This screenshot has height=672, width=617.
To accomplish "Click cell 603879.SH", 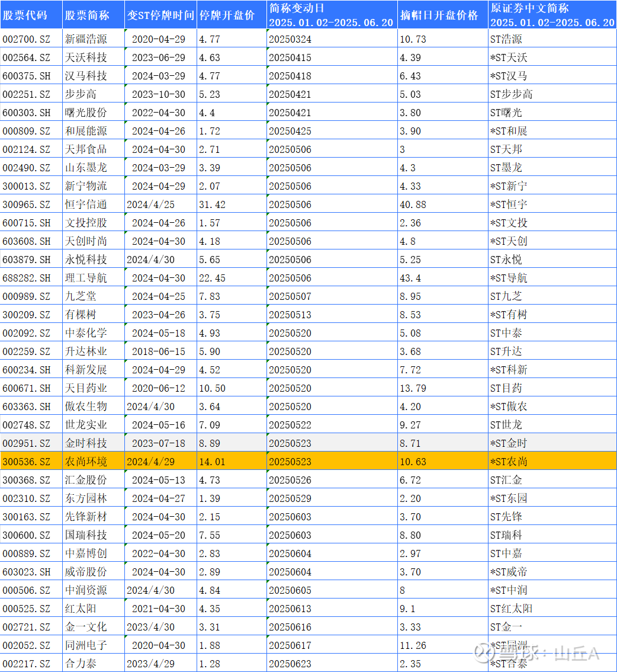I will tap(31, 260).
